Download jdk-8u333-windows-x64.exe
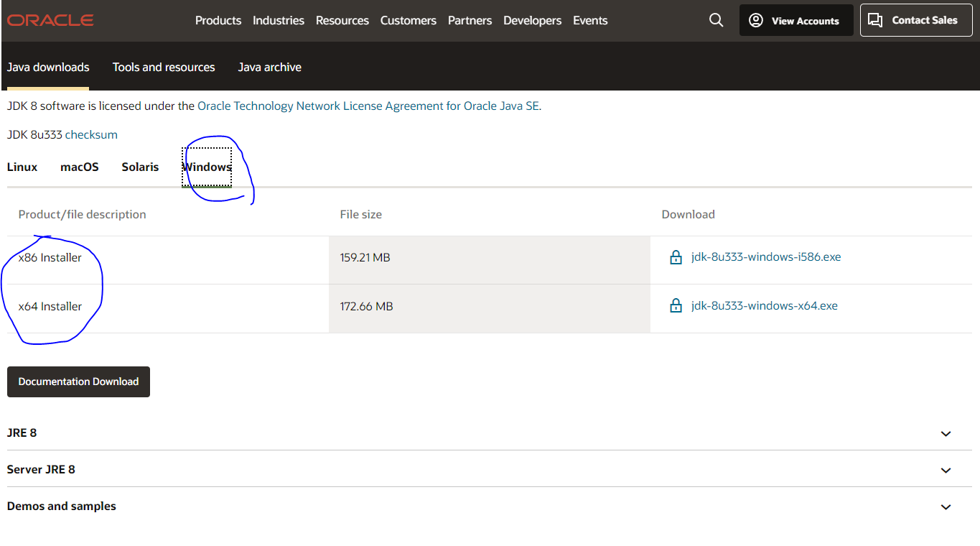 pos(765,305)
